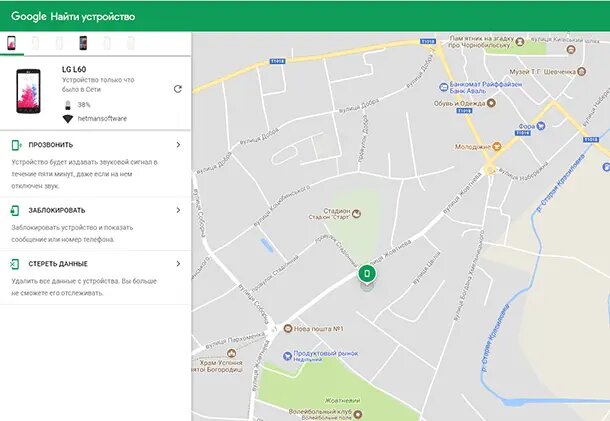Click the Google logo in header
The width and height of the screenshot is (610, 421).
29,16
